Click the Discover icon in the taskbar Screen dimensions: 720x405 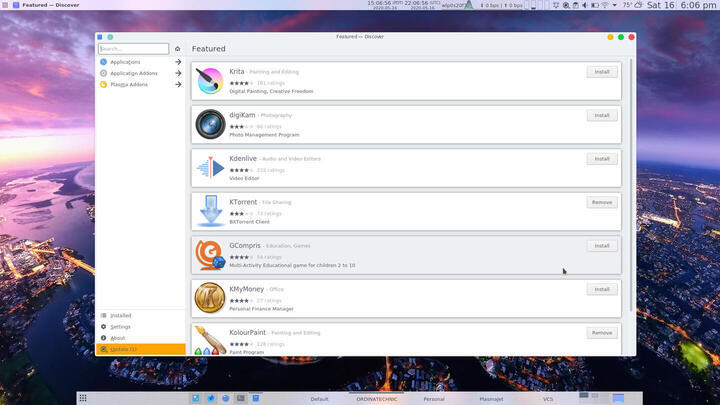[x=256, y=398]
